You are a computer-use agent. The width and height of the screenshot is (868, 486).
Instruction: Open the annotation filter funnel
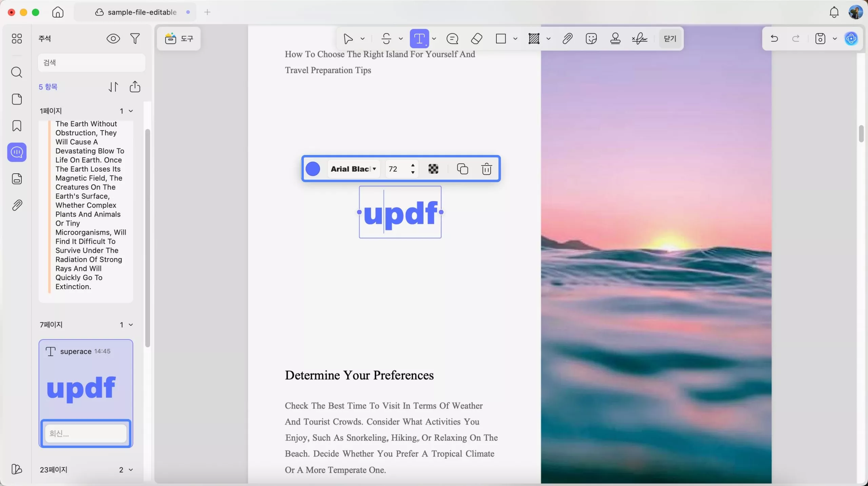tap(135, 38)
